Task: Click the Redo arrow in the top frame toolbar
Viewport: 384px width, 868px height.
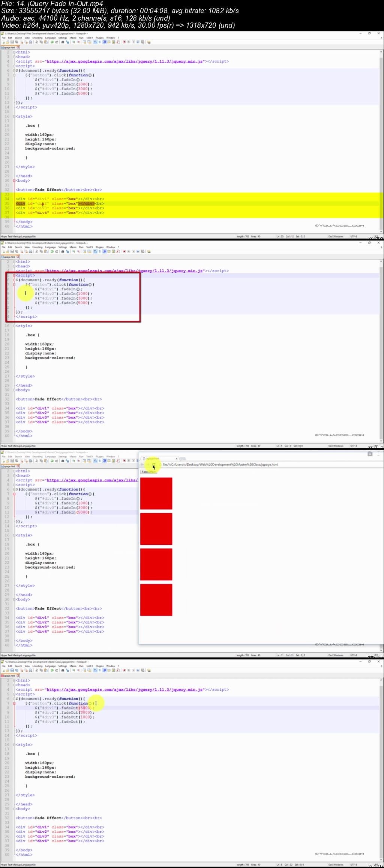Action: pyautogui.click(x=57, y=42)
